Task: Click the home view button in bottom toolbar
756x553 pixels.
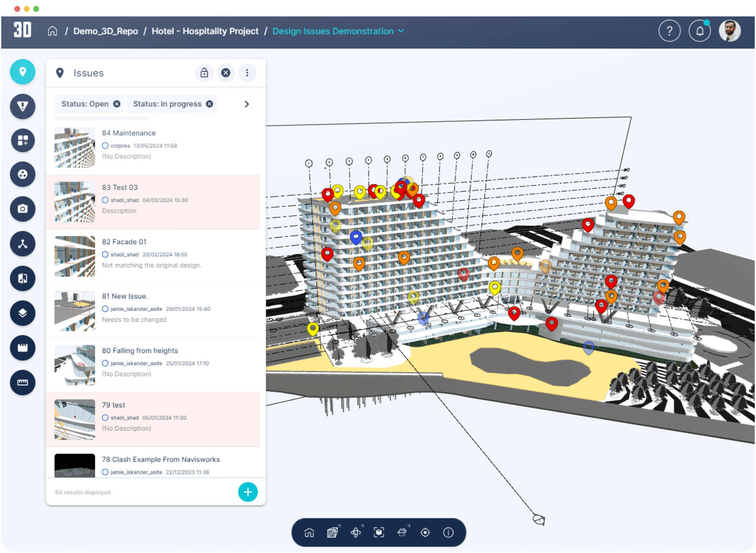Action: click(x=309, y=532)
